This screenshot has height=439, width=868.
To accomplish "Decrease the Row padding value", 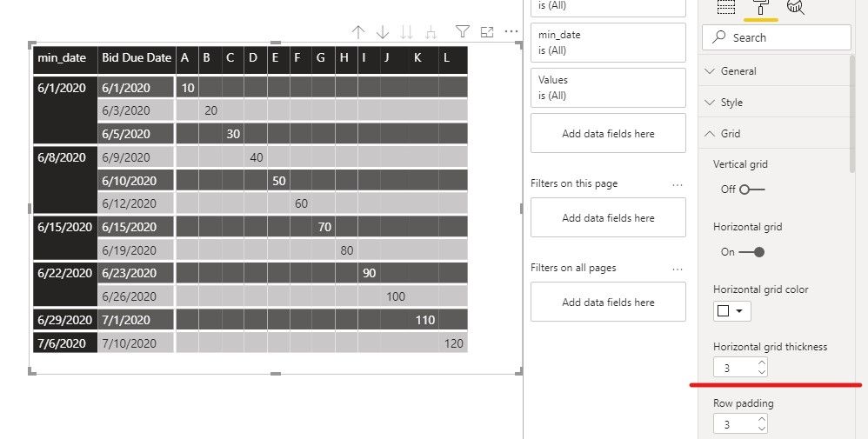I will pos(762,429).
